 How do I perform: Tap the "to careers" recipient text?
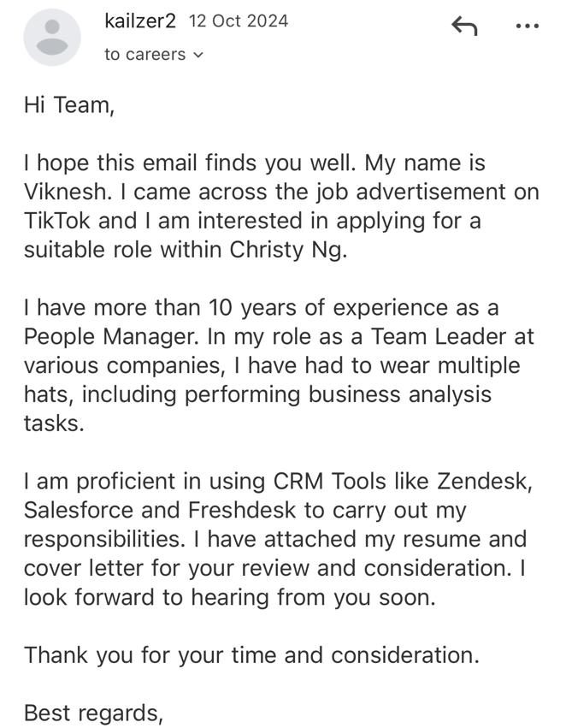144,55
